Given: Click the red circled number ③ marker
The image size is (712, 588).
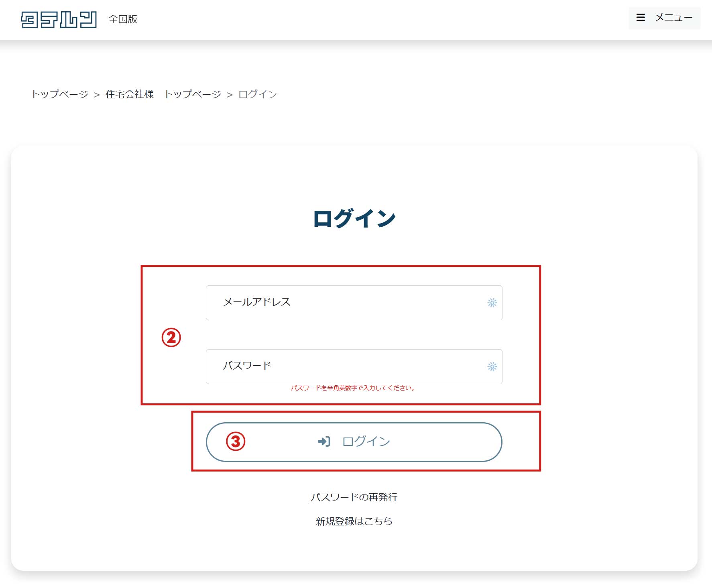Looking at the screenshot, I should (x=236, y=442).
